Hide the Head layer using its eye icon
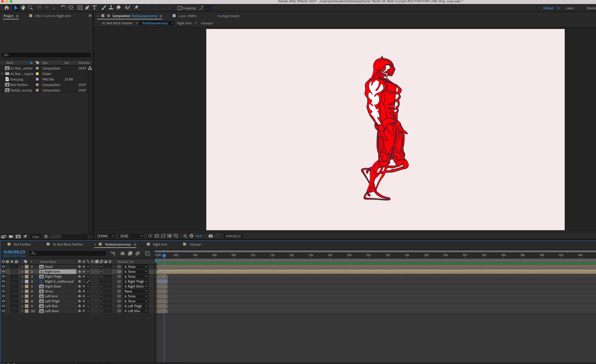The height and width of the screenshot is (364, 596). pos(3,267)
